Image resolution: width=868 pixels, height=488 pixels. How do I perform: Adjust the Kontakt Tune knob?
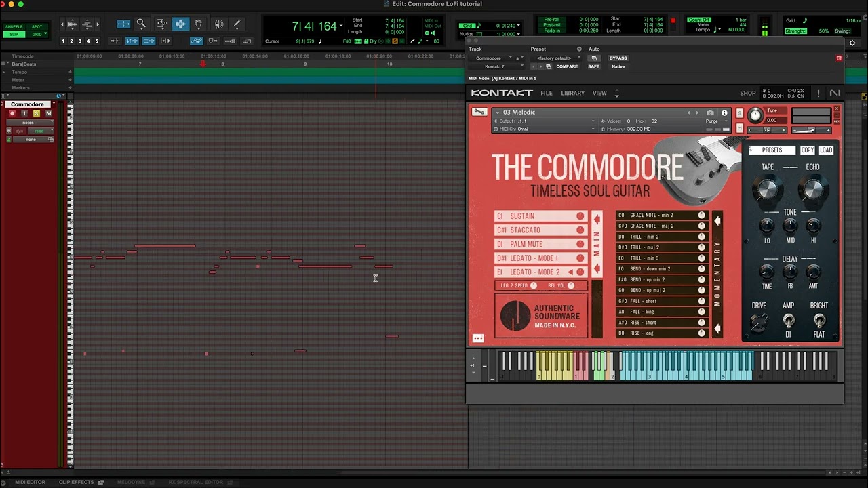[755, 115]
